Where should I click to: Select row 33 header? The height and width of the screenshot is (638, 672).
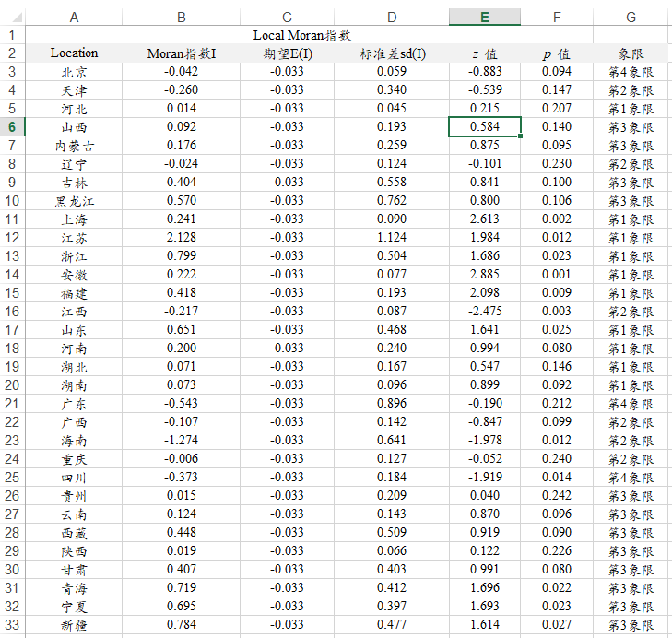[x=12, y=625]
